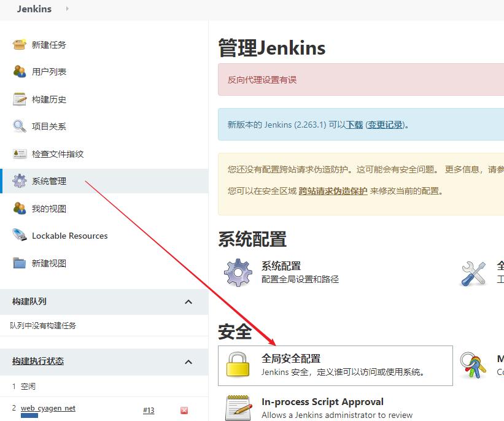Open 检查文件指纹 fingerprint icon

click(20, 153)
